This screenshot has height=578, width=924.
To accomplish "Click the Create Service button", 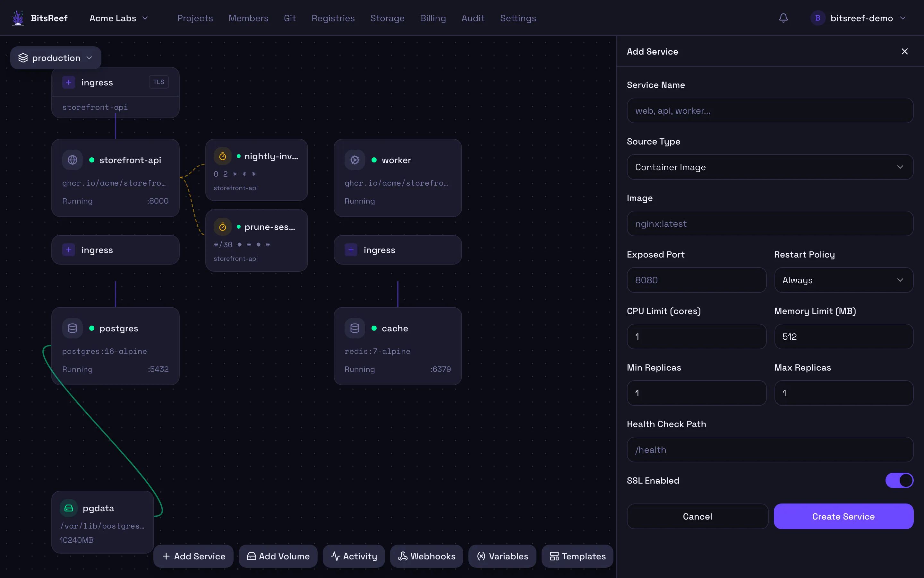I will click(843, 516).
